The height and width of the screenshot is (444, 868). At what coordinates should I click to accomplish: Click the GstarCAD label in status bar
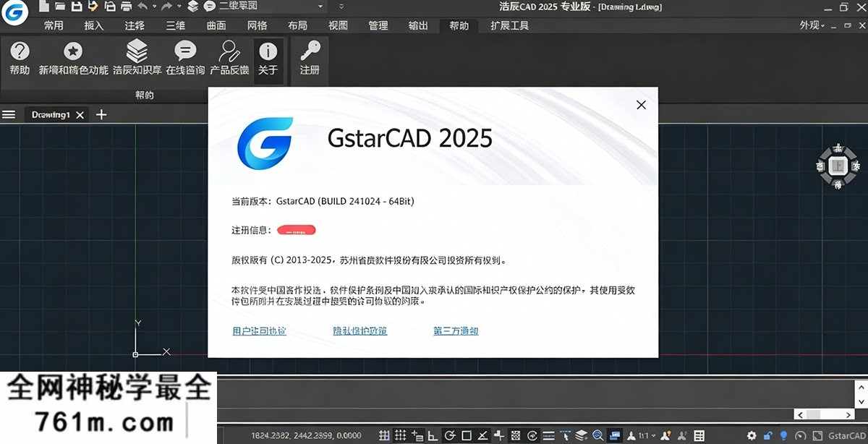pos(847,436)
